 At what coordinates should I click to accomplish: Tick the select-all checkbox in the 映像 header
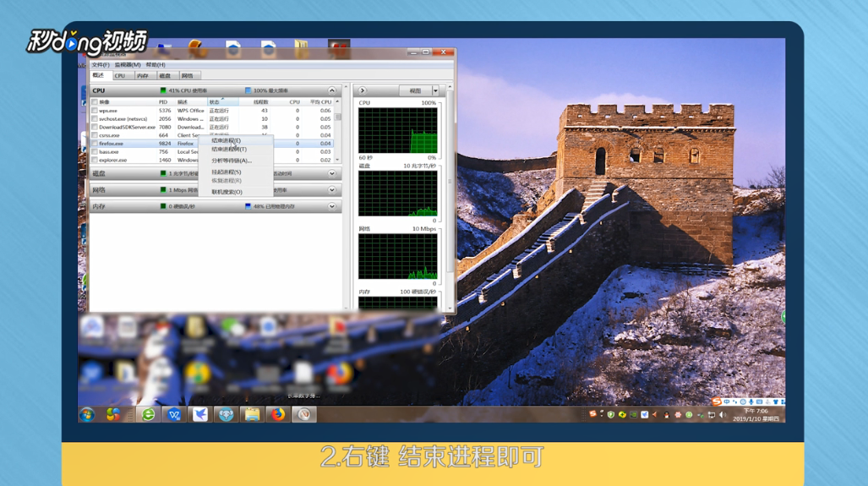click(95, 102)
